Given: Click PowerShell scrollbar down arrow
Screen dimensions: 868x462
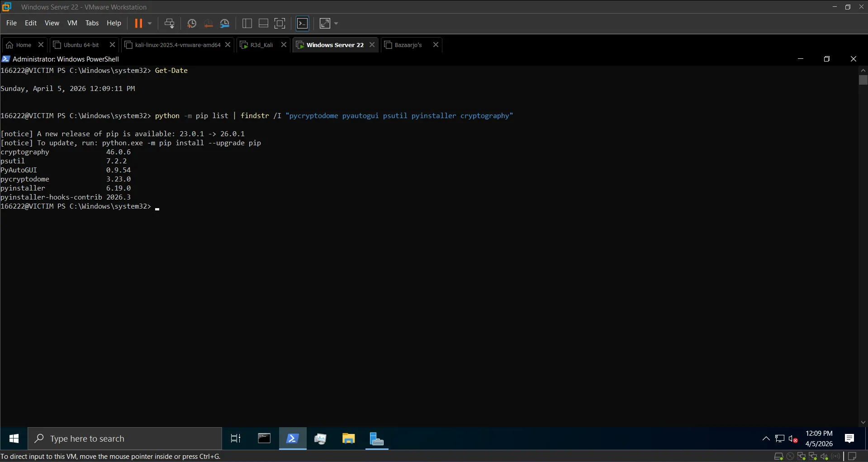Looking at the screenshot, I should (x=863, y=422).
